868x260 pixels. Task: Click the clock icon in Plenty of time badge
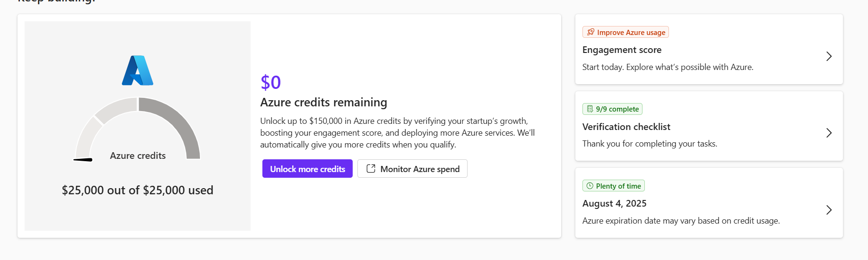(590, 186)
